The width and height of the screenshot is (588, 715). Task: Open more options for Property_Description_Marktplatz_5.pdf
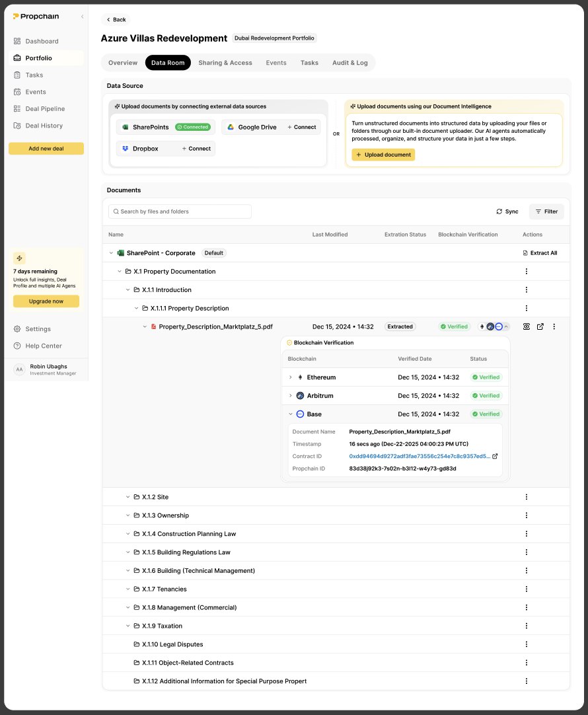click(x=554, y=327)
